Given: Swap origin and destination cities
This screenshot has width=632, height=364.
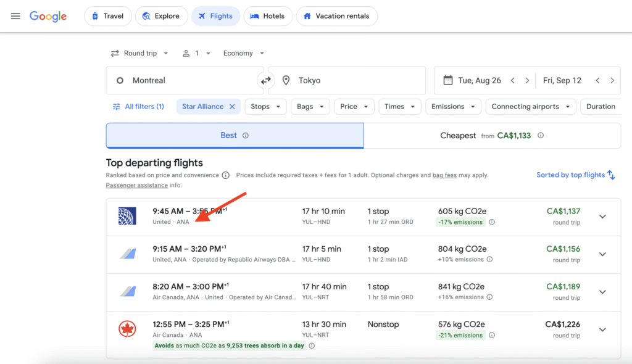Looking at the screenshot, I should tap(266, 81).
